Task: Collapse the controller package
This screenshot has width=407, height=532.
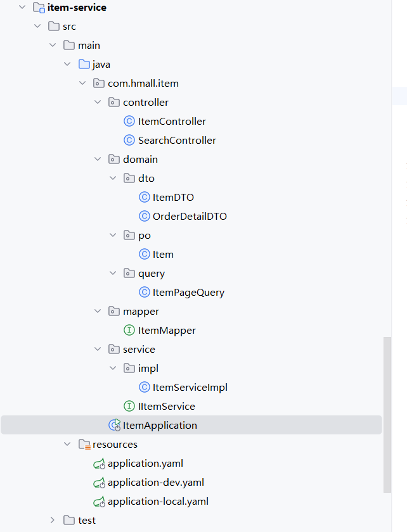Action: (98, 102)
